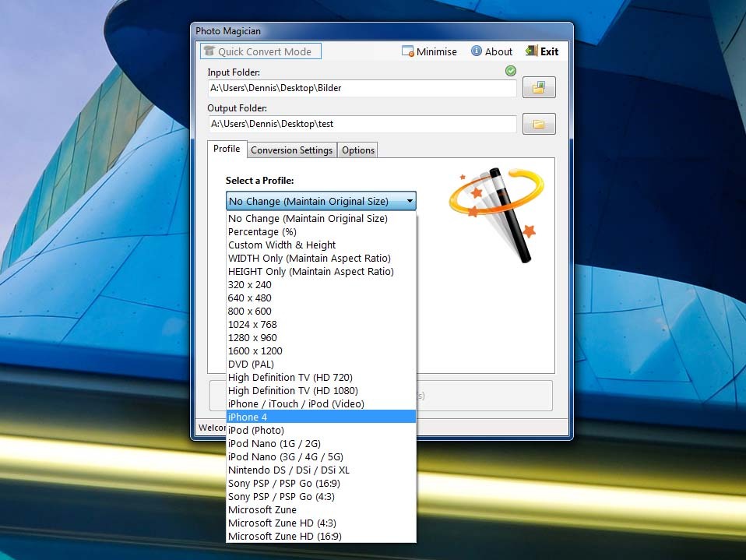The image size is (746, 560).
Task: Open the Conversion Settings tab
Action: 292,150
